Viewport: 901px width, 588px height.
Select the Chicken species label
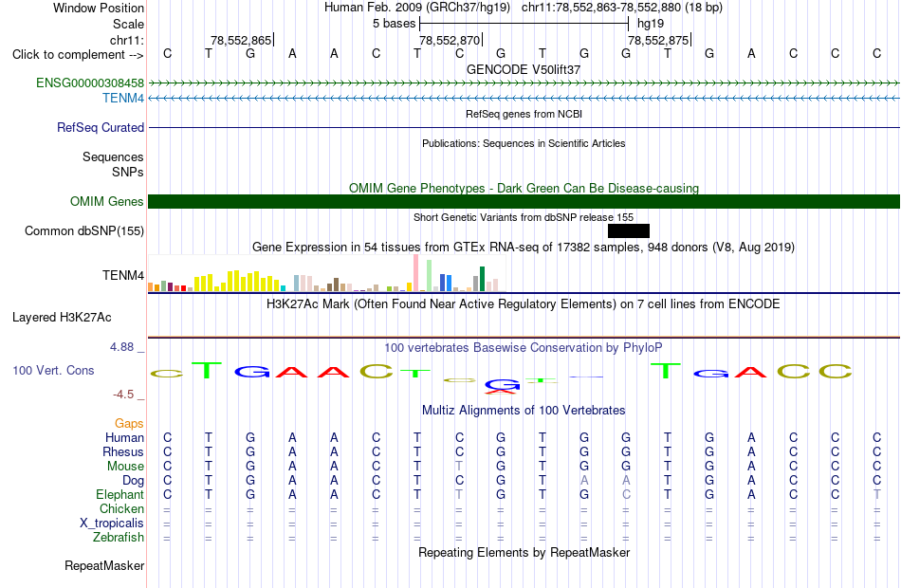(121, 509)
